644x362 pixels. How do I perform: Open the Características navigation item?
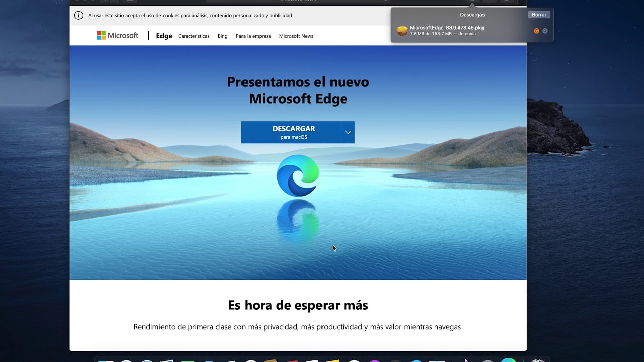click(x=194, y=36)
